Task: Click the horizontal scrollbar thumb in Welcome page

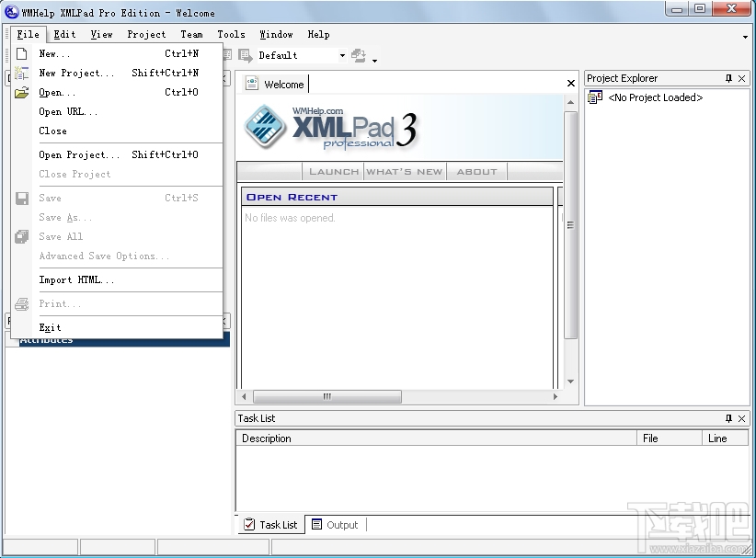Action: click(x=327, y=396)
